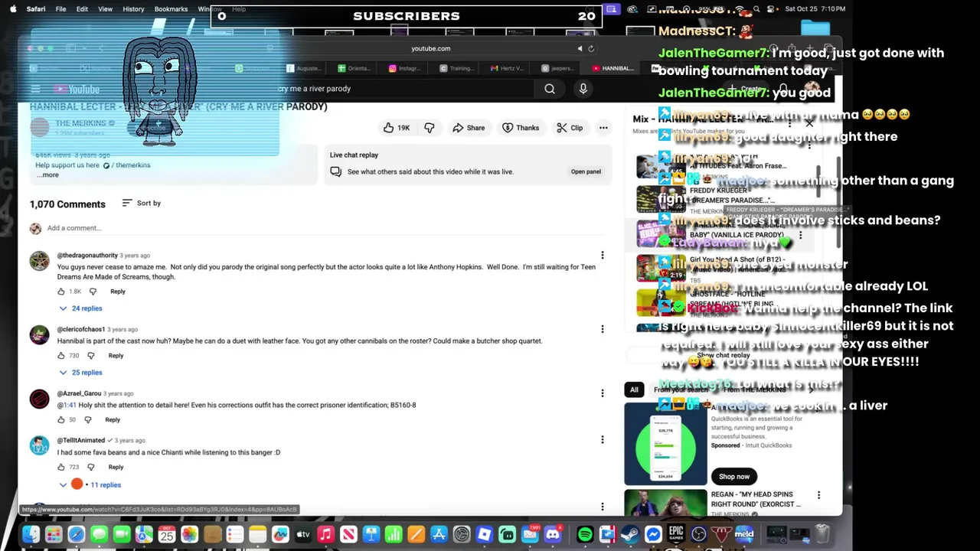Open Messages from the dock

[x=99, y=534]
